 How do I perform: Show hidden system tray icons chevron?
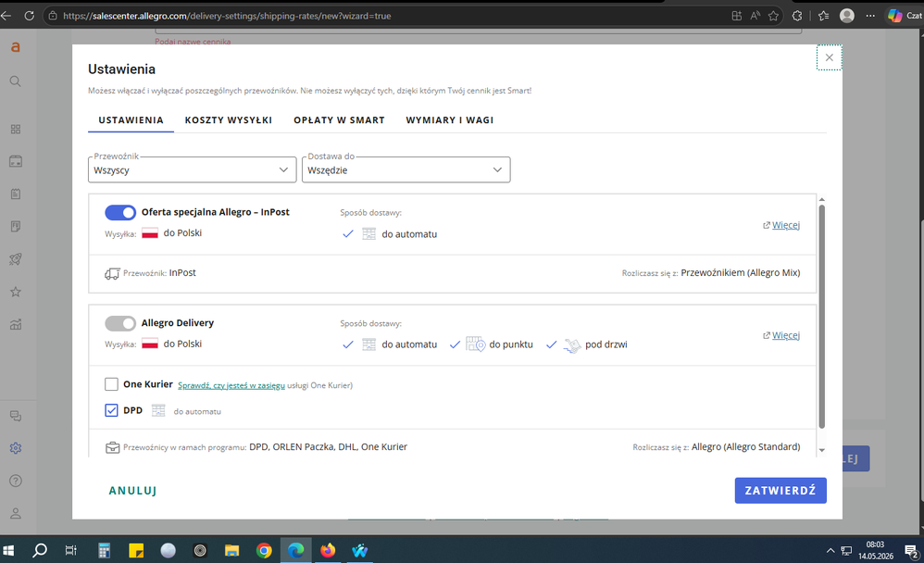830,551
